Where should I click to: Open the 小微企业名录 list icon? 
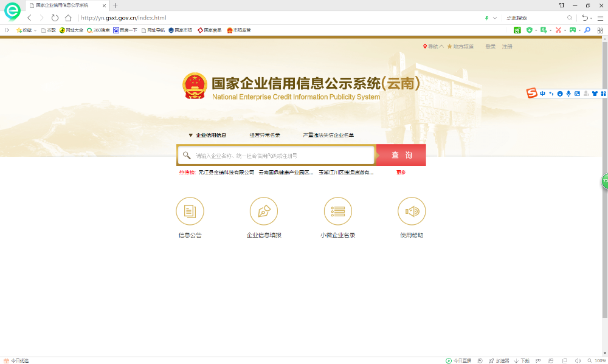(x=338, y=211)
